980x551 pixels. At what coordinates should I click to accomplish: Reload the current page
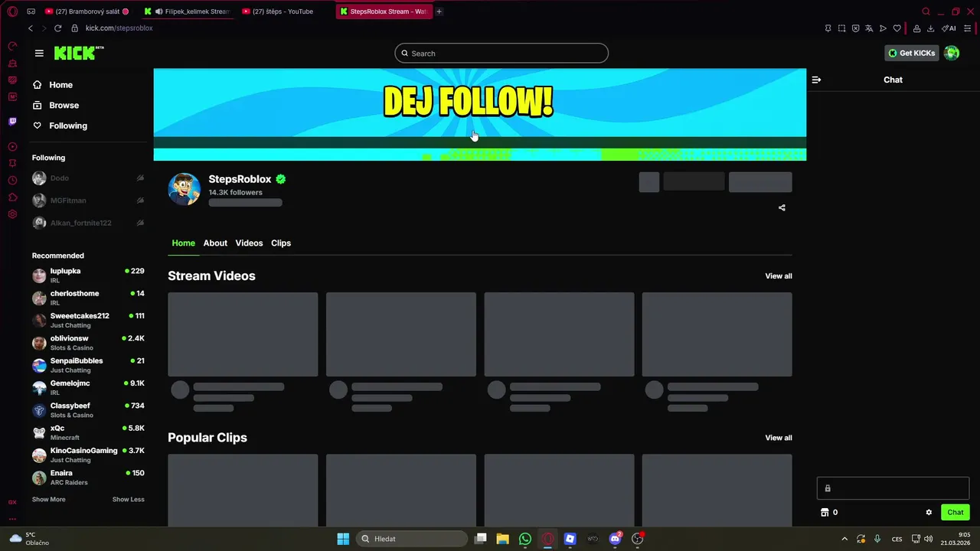57,28
